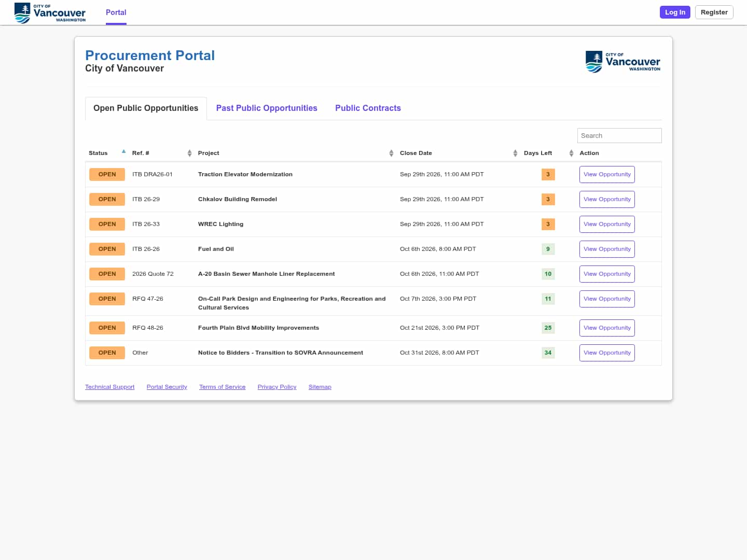This screenshot has height=560, width=747.
Task: Click the 'Procurement Portal' heading
Action: click(150, 55)
